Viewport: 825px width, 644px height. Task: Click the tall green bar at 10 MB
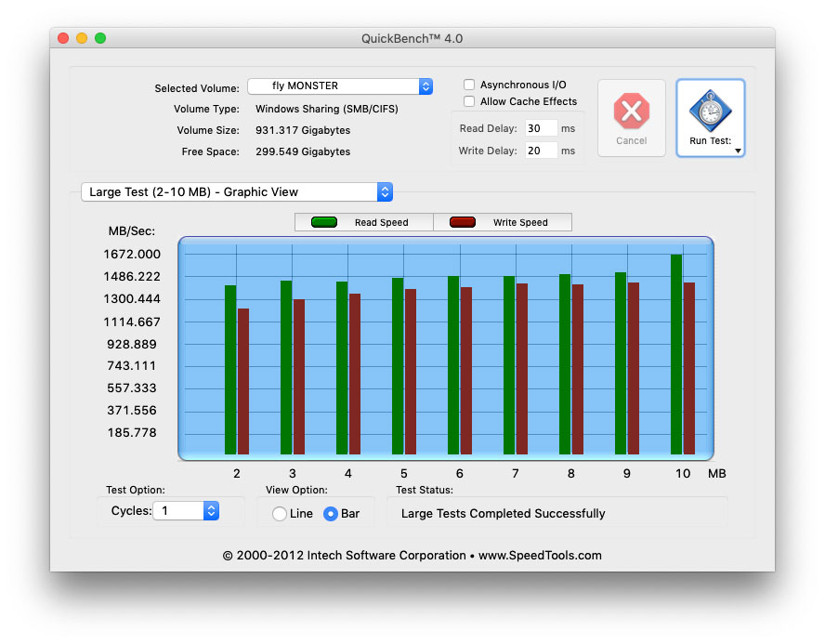(676, 353)
